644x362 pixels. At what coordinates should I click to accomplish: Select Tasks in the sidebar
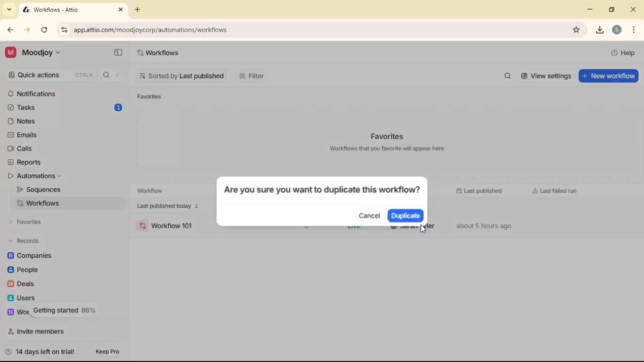point(25,107)
